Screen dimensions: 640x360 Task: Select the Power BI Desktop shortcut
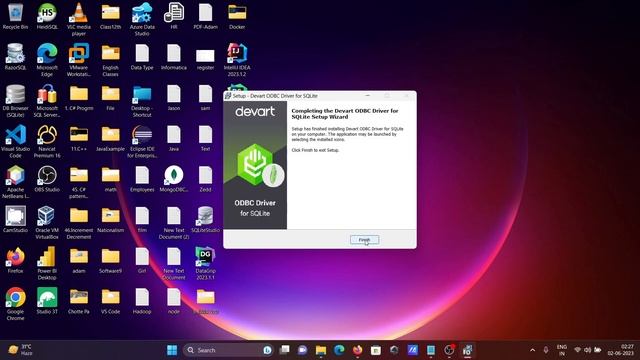click(47, 263)
